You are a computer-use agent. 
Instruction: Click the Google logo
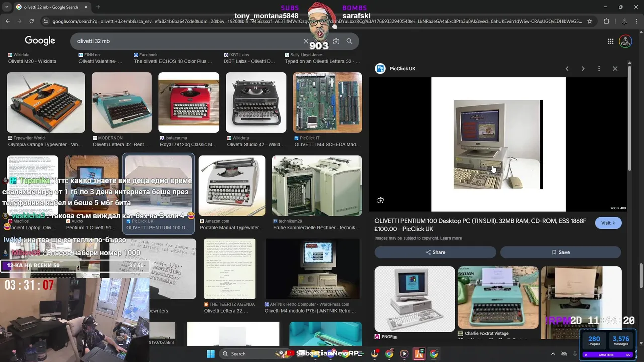40,41
